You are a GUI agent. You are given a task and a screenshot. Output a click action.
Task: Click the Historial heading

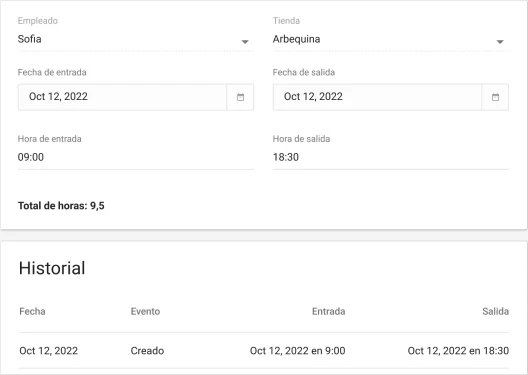[x=52, y=268]
